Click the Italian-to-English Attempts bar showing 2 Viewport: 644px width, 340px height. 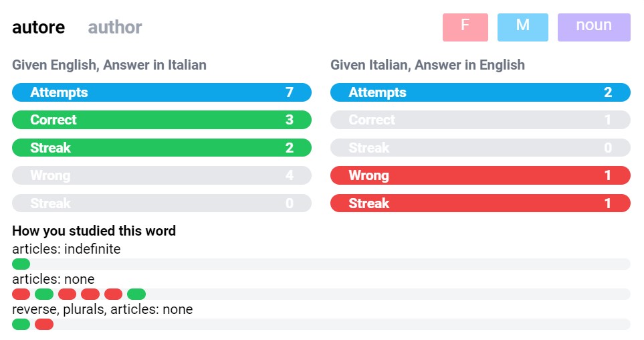point(480,92)
